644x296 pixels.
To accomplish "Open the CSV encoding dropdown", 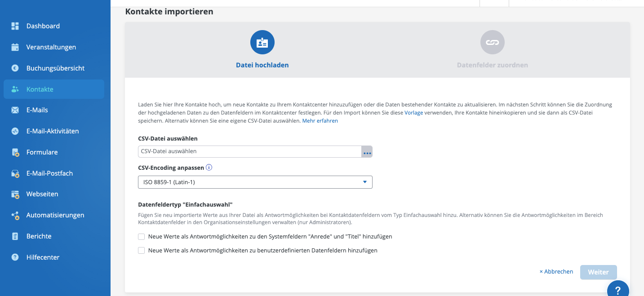I will [255, 182].
